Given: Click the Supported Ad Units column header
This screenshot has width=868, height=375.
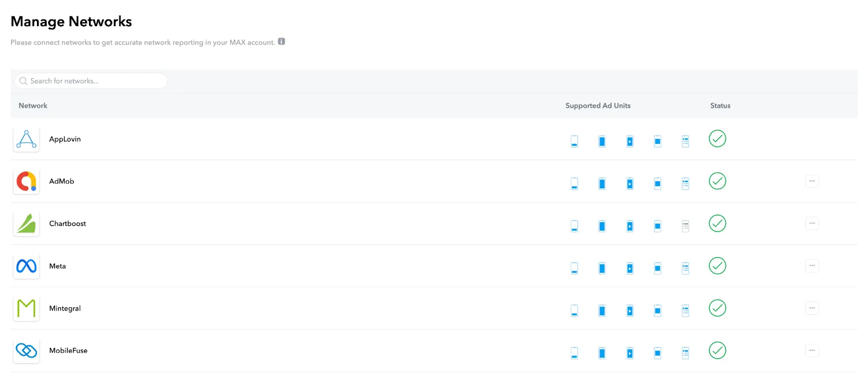Looking at the screenshot, I should click(x=598, y=106).
